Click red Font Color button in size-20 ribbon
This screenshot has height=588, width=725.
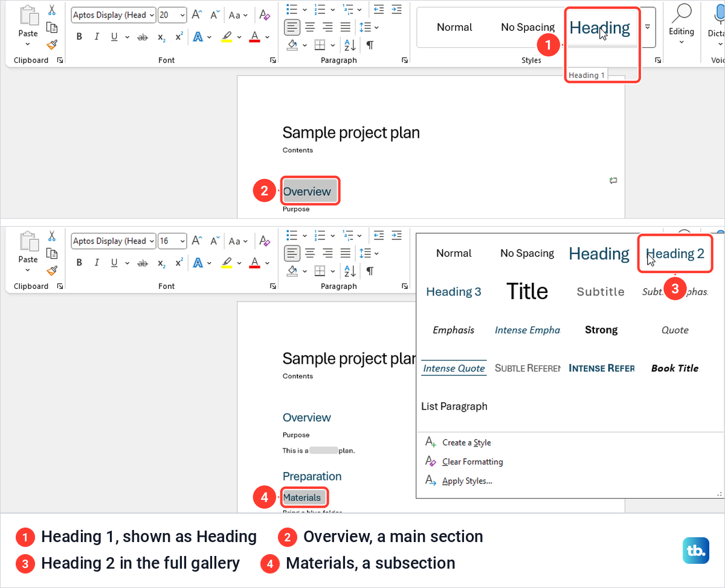[x=254, y=37]
